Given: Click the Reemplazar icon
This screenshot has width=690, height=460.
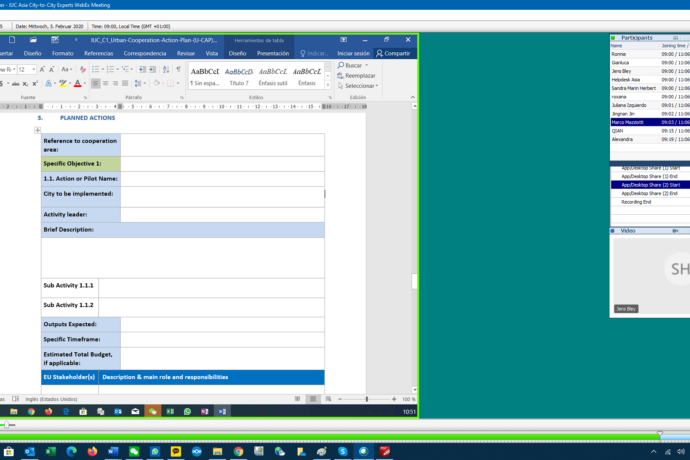Looking at the screenshot, I should coord(341,75).
